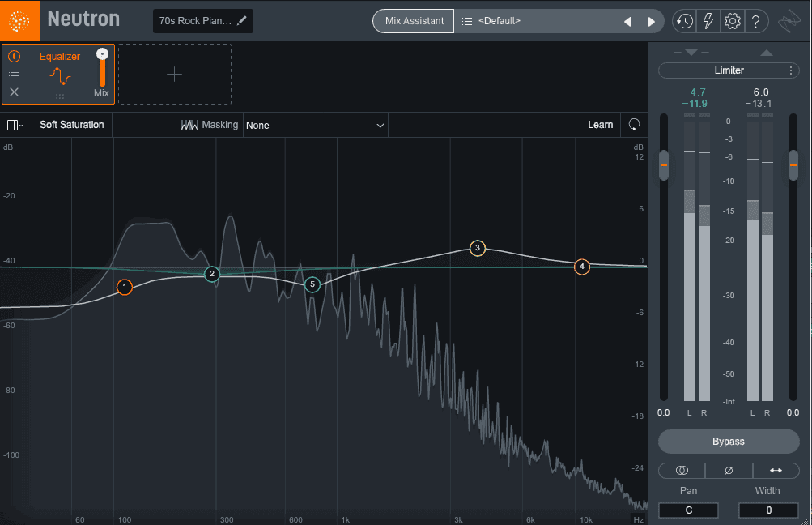Click output peak reading -6.0

(x=758, y=92)
